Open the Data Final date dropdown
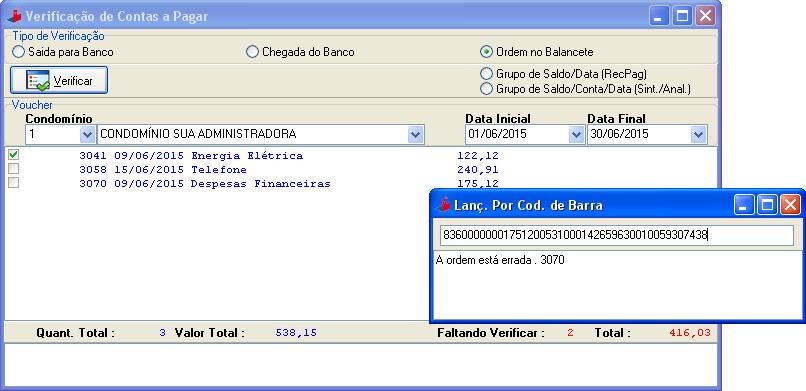 coord(698,135)
